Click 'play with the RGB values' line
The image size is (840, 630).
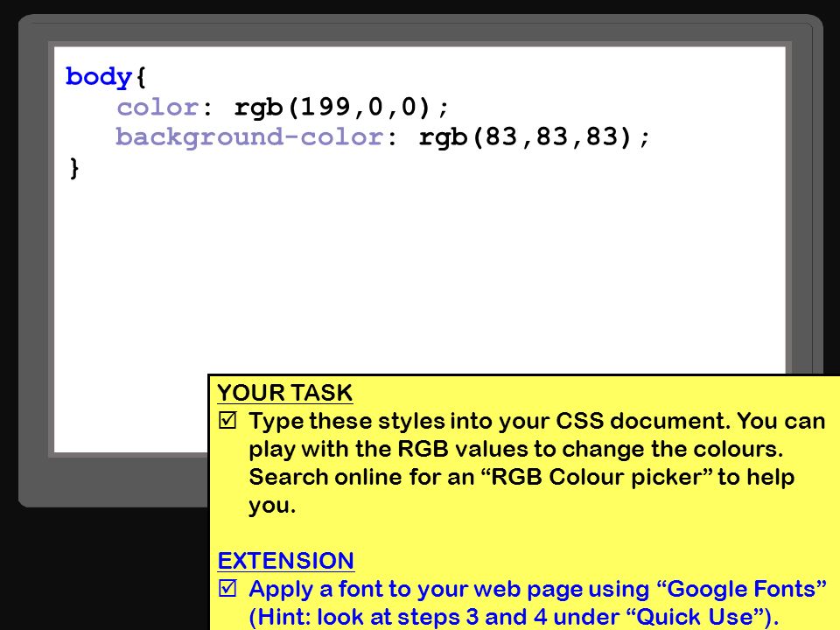(516, 449)
